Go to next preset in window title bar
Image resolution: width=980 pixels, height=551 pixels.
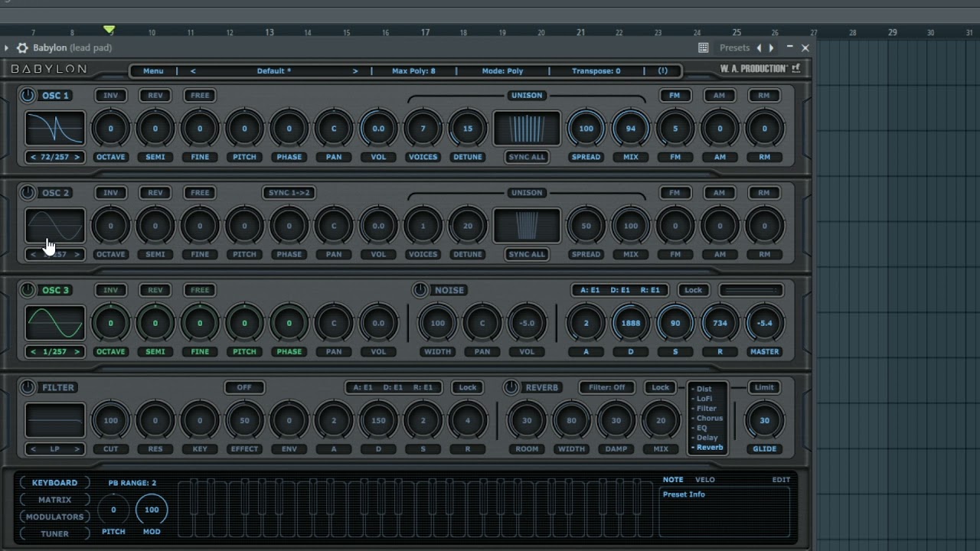[771, 47]
